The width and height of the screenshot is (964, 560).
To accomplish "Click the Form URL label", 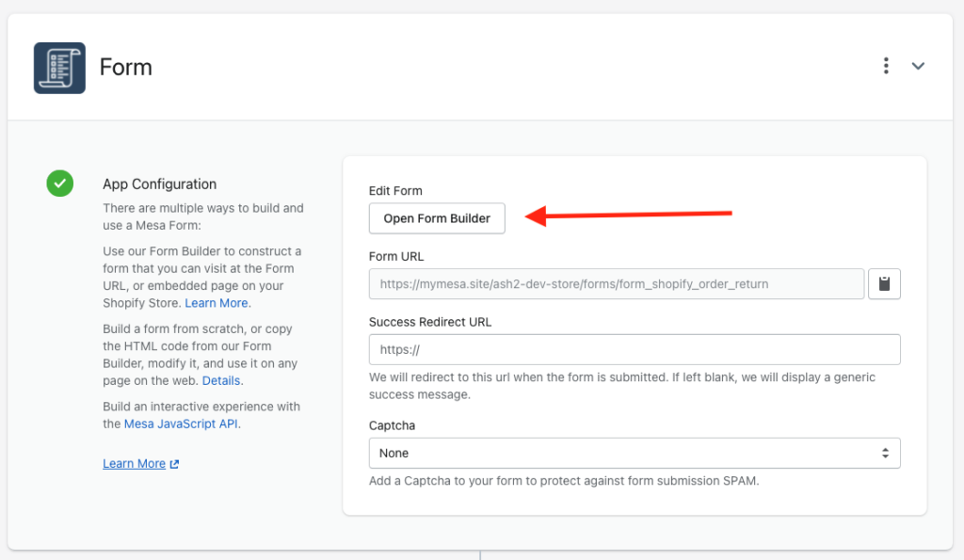I will click(396, 256).
